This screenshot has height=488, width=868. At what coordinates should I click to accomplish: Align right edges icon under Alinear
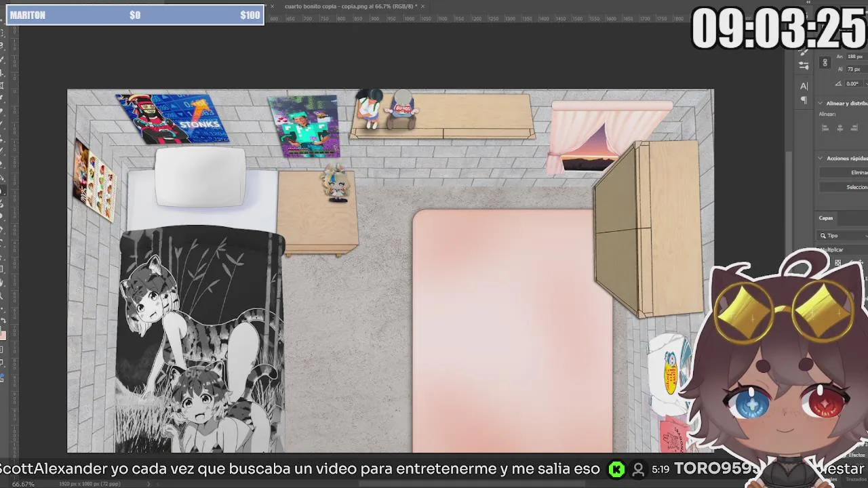pos(853,127)
